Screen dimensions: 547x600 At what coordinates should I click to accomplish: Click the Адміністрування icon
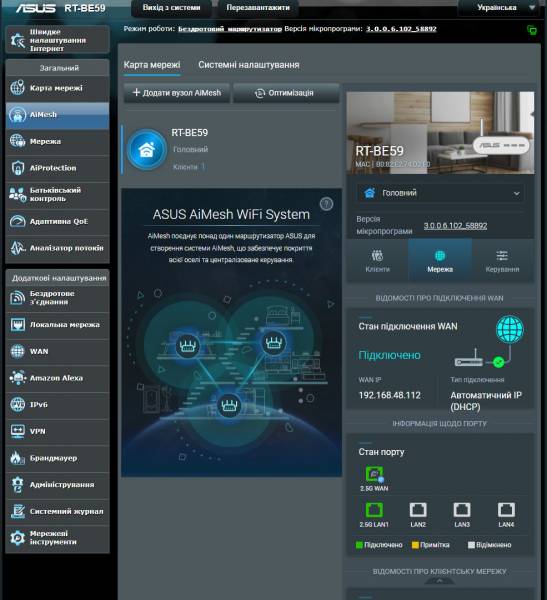point(17,484)
